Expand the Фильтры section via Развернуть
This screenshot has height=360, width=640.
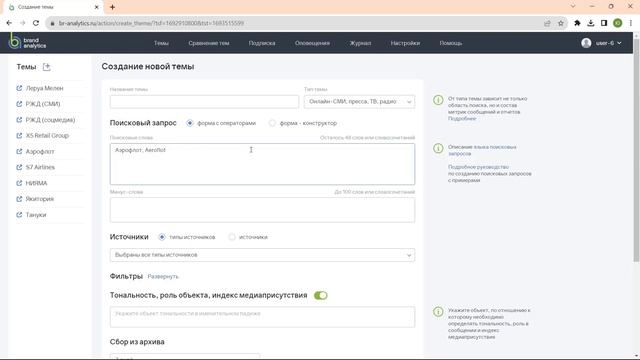click(163, 277)
